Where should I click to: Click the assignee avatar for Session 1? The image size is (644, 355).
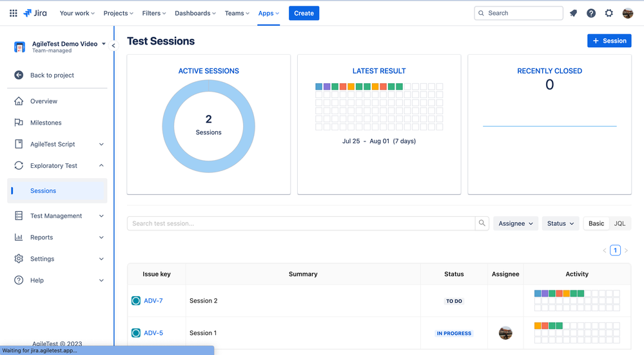[x=505, y=333]
